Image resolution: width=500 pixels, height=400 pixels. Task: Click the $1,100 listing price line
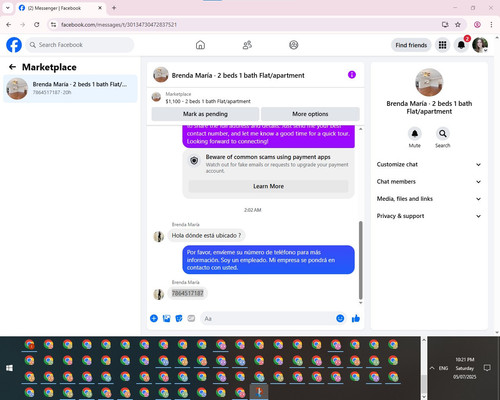(208, 101)
